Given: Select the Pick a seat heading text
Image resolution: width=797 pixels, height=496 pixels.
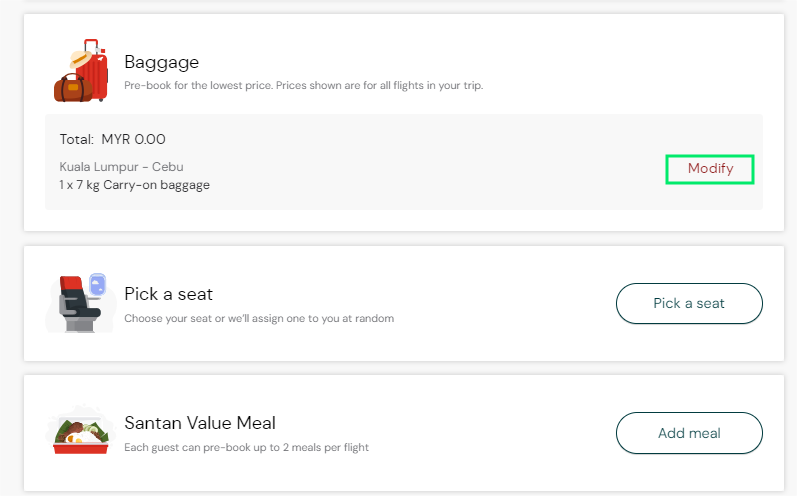Looking at the screenshot, I should pos(169,294).
